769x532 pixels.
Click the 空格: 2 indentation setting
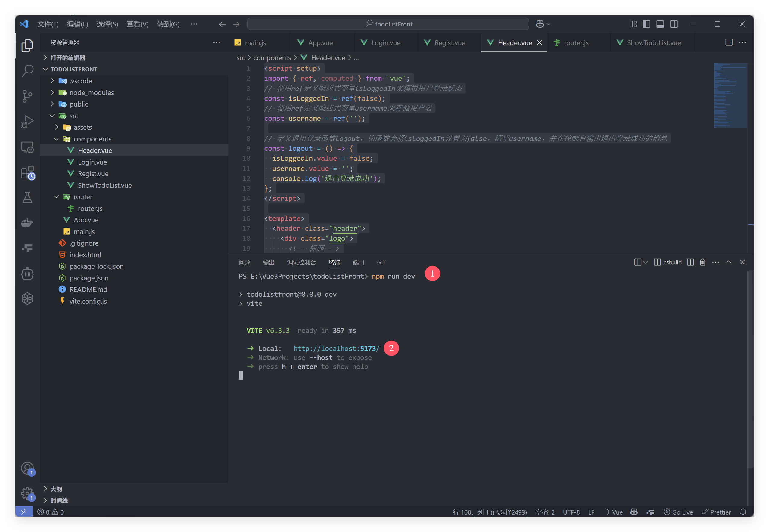point(545,512)
